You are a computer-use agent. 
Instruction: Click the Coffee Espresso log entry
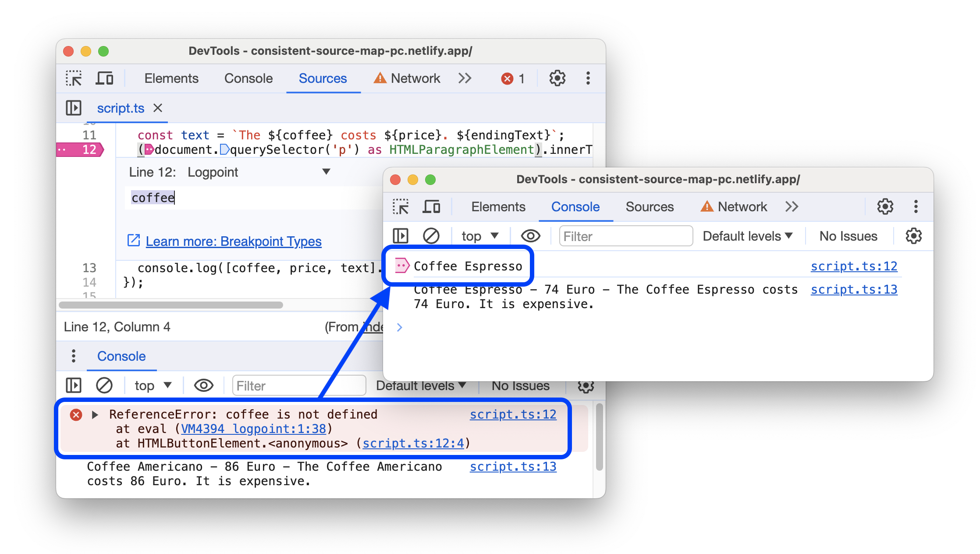click(x=467, y=265)
